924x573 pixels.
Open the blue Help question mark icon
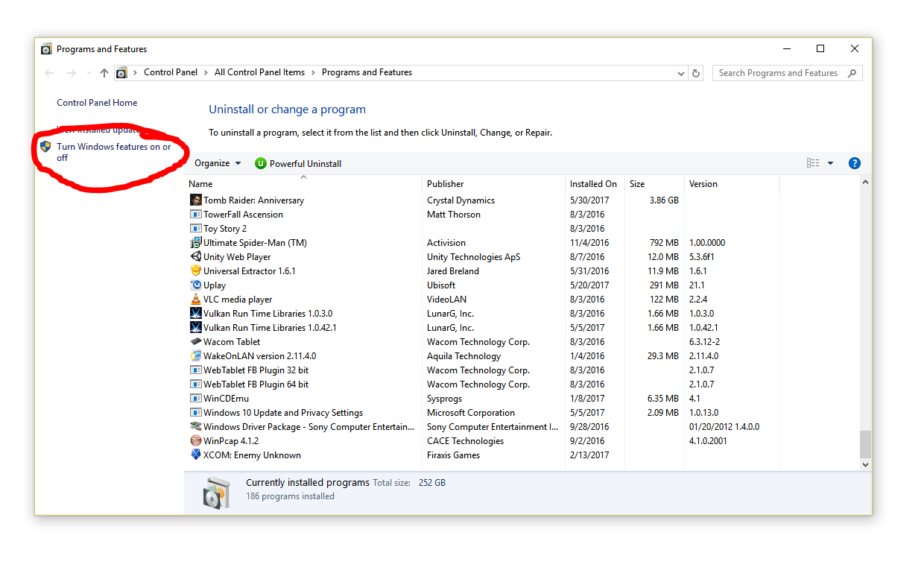pyautogui.click(x=855, y=163)
